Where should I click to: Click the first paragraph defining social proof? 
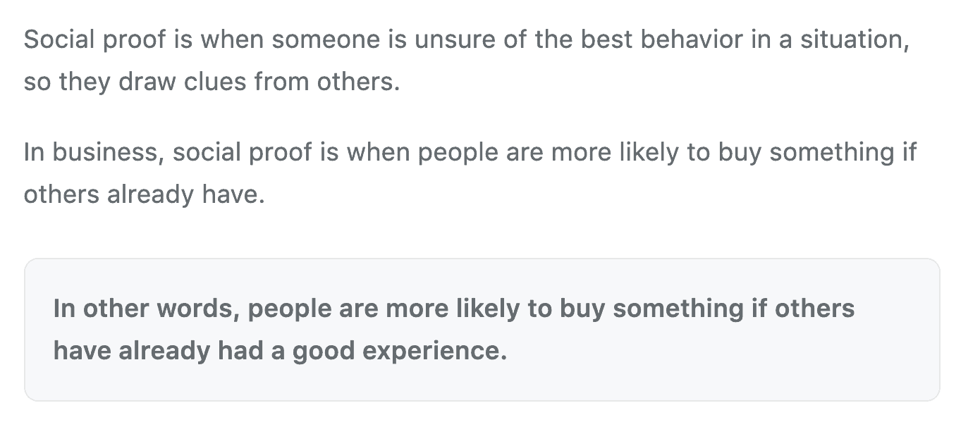click(x=465, y=61)
